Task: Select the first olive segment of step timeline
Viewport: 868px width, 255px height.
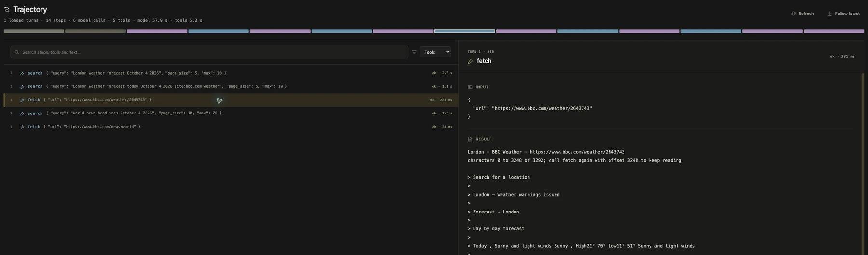Action: click(34, 31)
